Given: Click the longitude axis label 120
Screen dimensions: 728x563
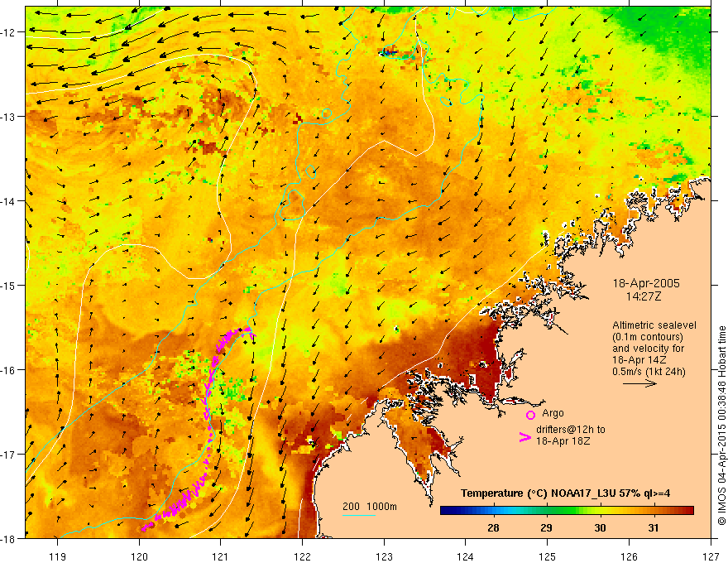Looking at the screenshot, I should (x=139, y=556).
